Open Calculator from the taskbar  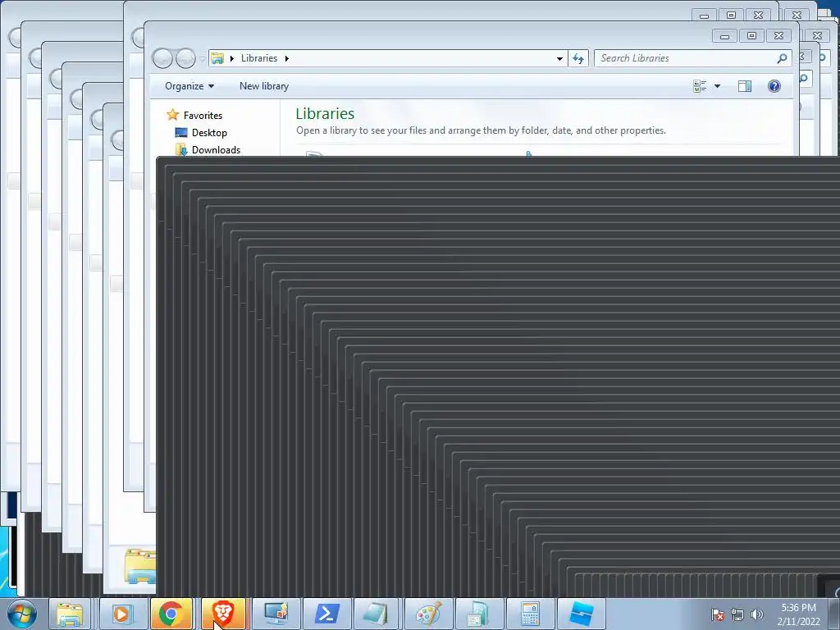tap(529, 614)
